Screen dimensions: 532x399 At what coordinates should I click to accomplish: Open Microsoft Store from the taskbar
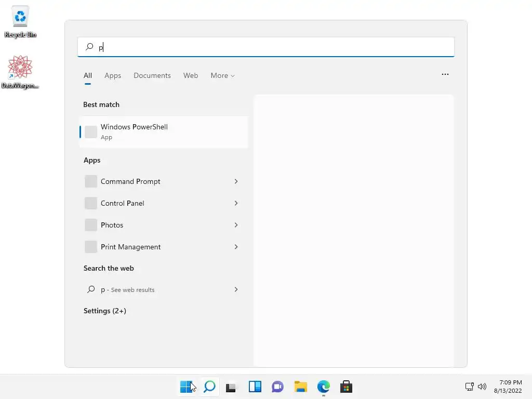click(347, 387)
